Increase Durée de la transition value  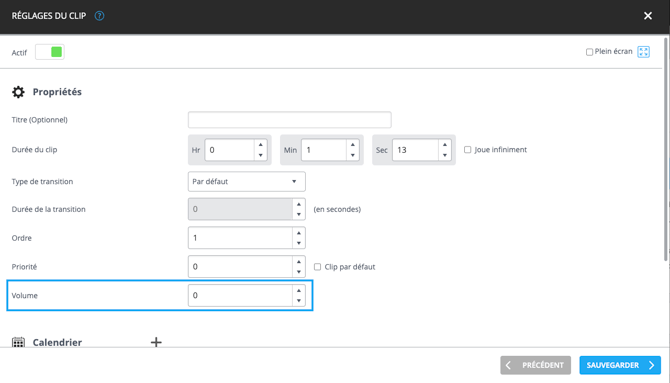pyautogui.click(x=299, y=204)
